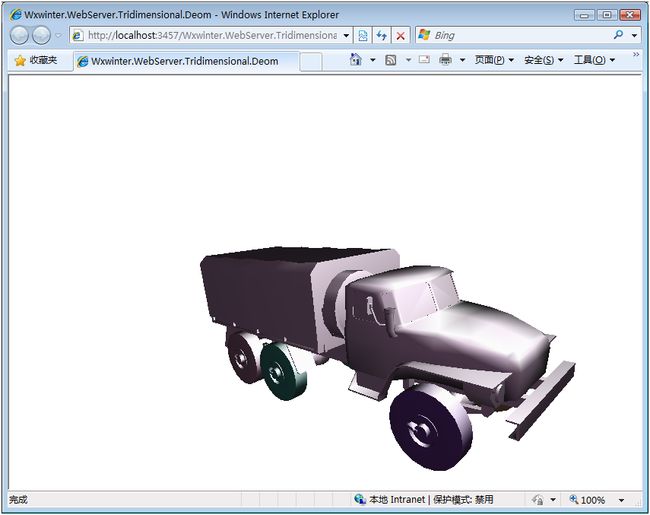This screenshot has width=650, height=515.
Task: Click the Internet Explorer logo in title bar
Action: coord(16,15)
